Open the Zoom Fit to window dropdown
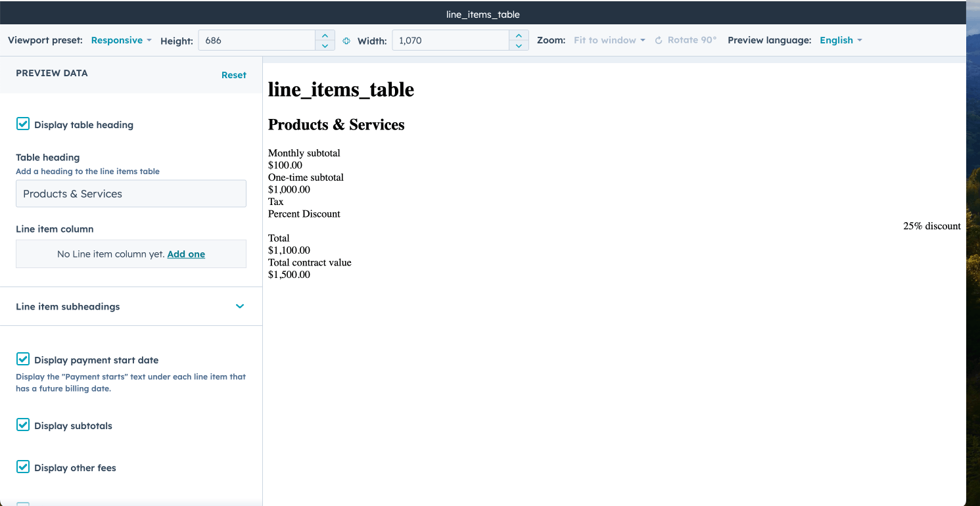 [x=609, y=40]
